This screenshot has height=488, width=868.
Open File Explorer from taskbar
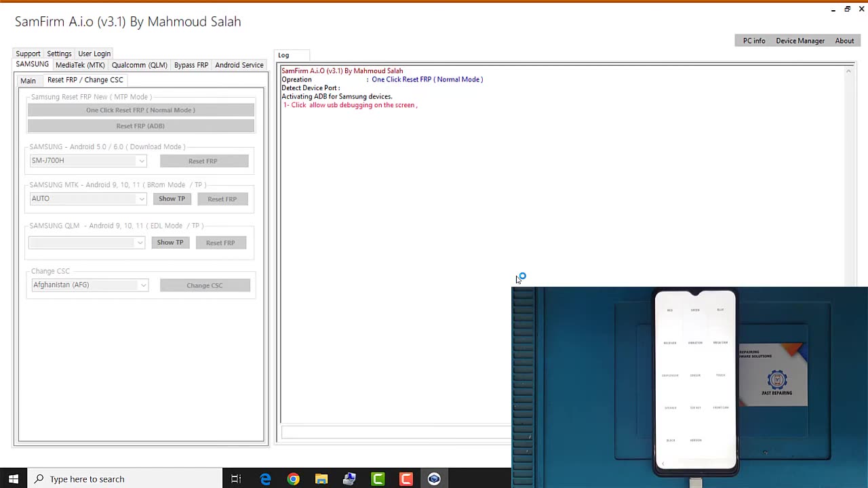pos(321,479)
